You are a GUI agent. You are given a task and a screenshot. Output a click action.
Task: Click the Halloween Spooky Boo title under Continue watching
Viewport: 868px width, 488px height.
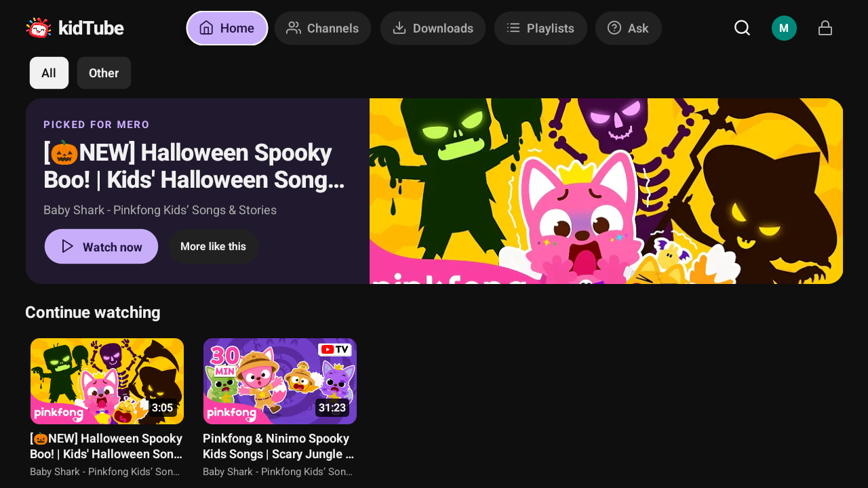pyautogui.click(x=106, y=446)
